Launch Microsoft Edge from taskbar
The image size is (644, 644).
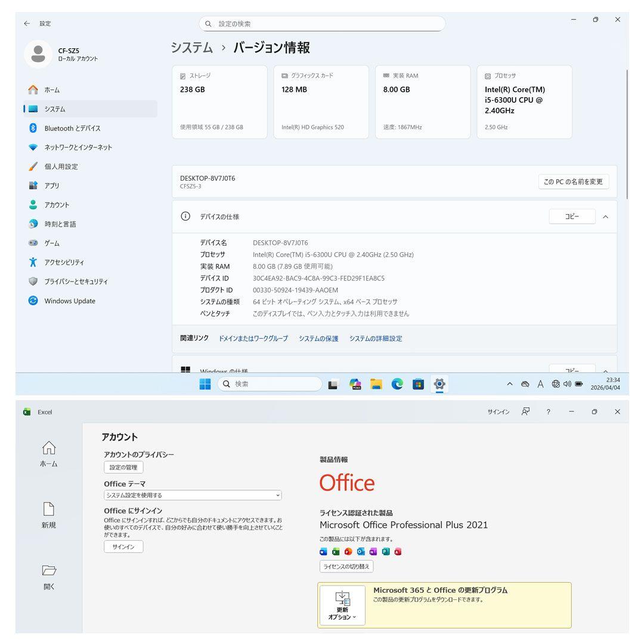point(397,384)
